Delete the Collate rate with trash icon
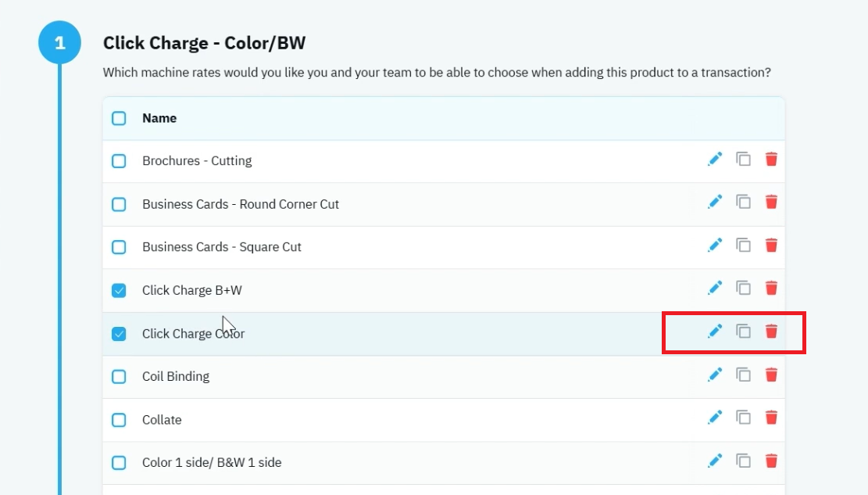 point(771,418)
